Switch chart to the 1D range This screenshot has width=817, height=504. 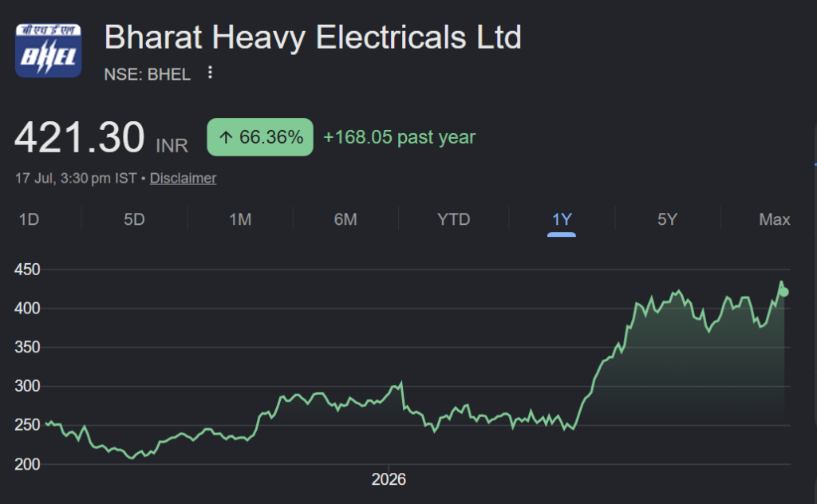[30, 219]
